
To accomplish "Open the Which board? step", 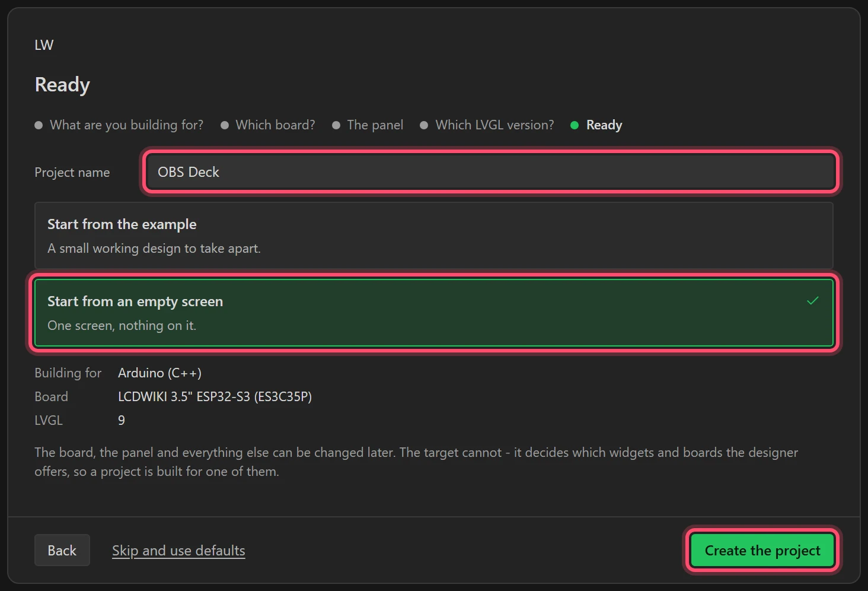I will point(268,125).
